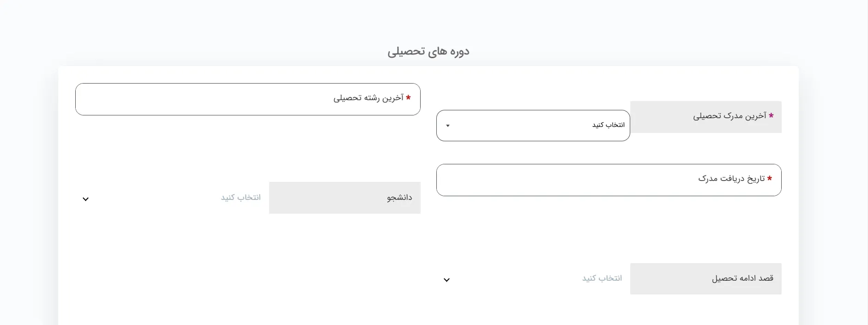Click the red asterisk on تاریخ دریافت مدرک

tap(769, 178)
